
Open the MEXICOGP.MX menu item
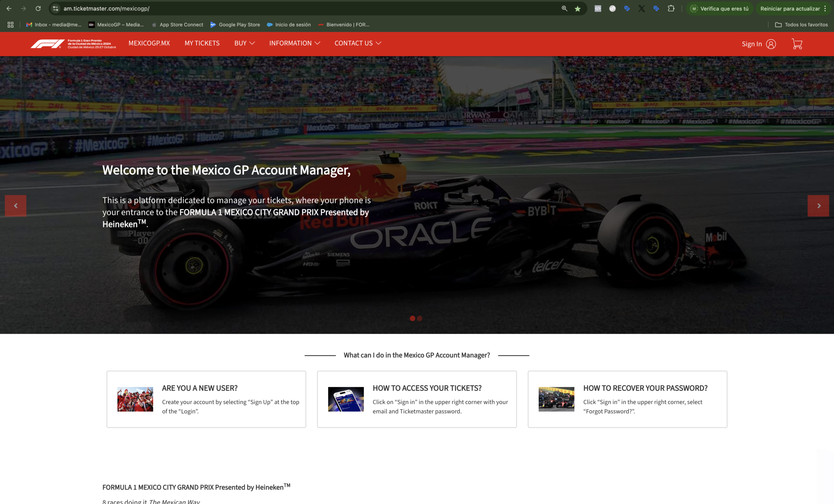tap(149, 43)
